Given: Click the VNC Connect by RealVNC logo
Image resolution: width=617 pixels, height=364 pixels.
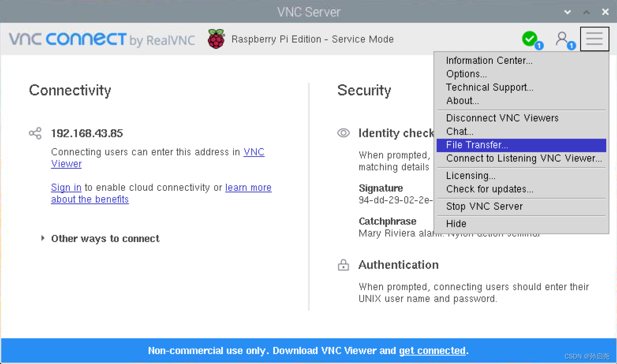Looking at the screenshot, I should tap(102, 39).
